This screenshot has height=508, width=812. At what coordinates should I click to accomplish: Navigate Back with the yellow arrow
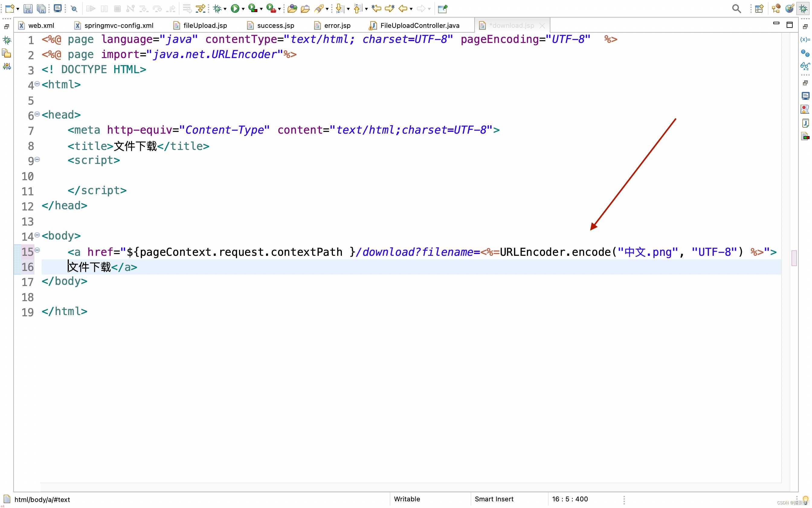[x=403, y=8]
